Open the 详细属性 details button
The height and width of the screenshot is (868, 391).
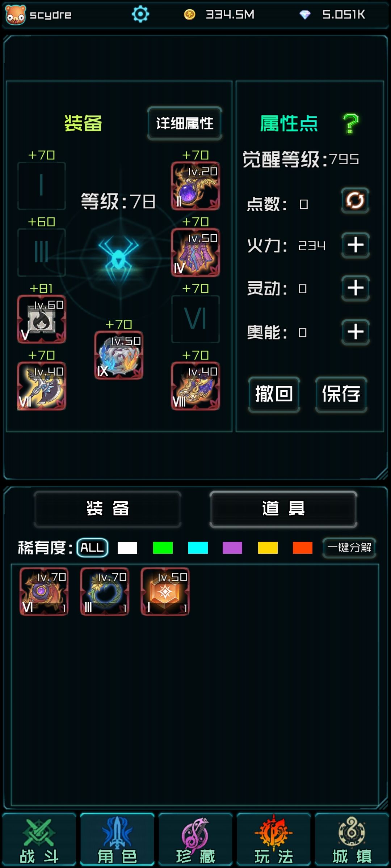pyautogui.click(x=185, y=123)
